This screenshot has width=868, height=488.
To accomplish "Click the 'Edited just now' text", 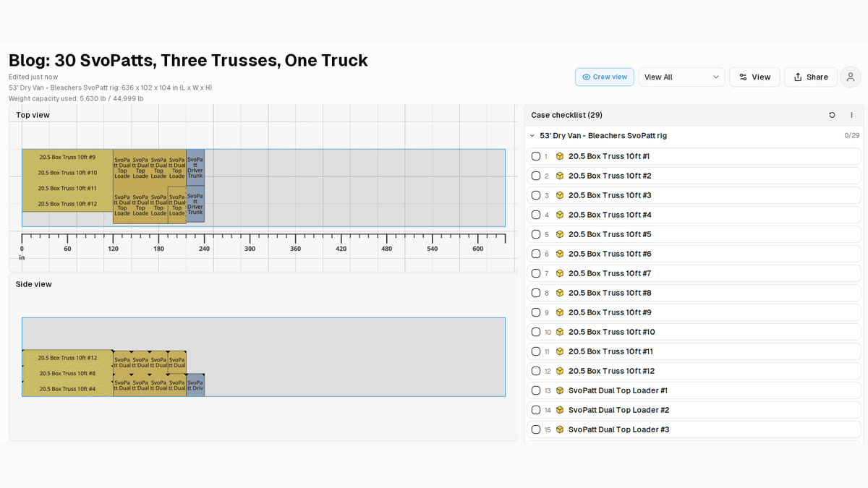I will (x=33, y=77).
